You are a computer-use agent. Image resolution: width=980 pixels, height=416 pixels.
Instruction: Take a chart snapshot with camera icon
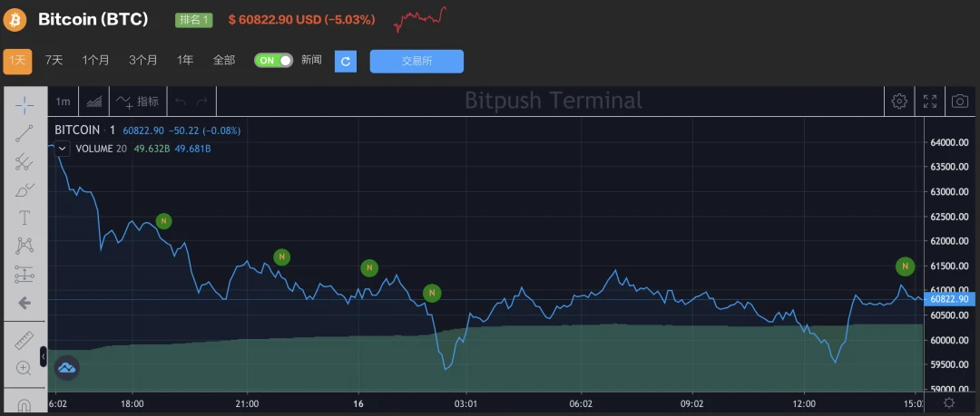[960, 102]
